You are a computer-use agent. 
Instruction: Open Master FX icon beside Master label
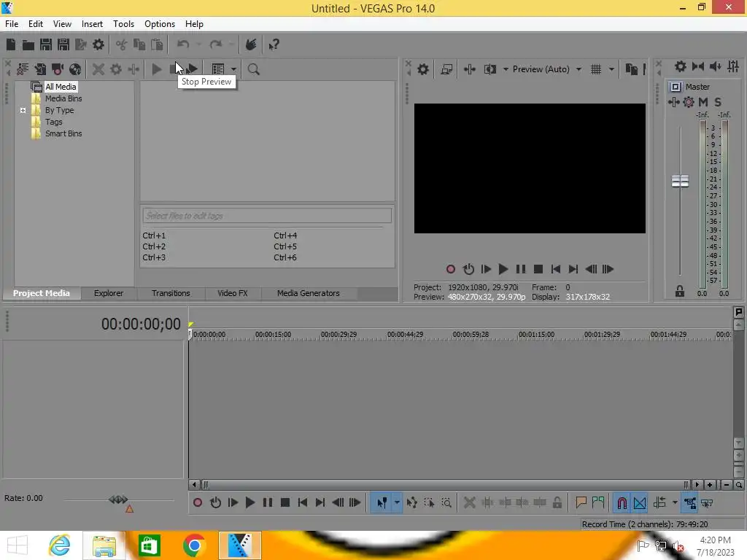[x=675, y=87]
